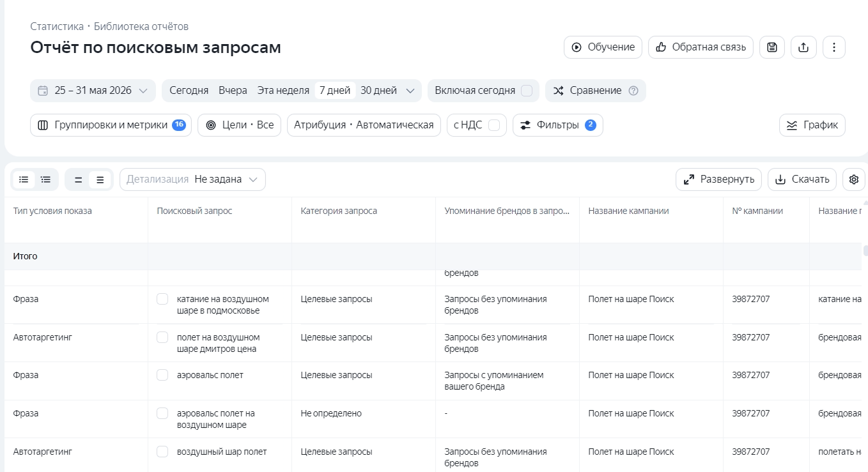Image resolution: width=868 pixels, height=472 pixels.
Task: Click the Сравнение button
Action: click(x=595, y=91)
